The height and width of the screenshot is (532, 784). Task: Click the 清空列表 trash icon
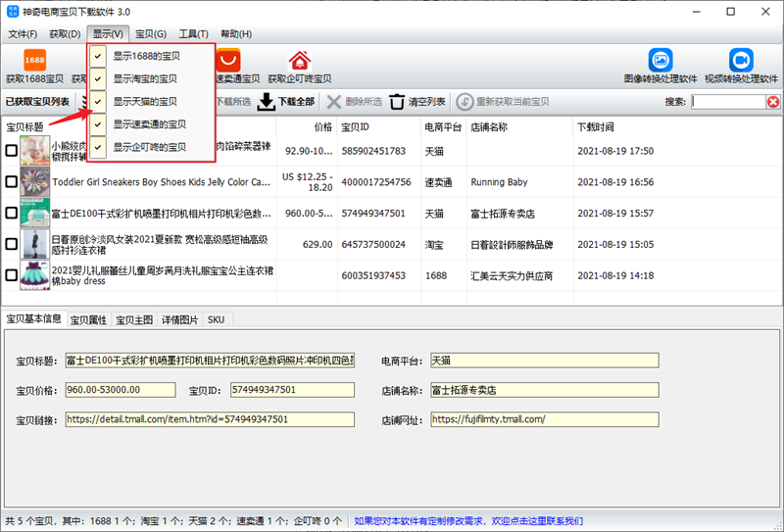[x=397, y=102]
